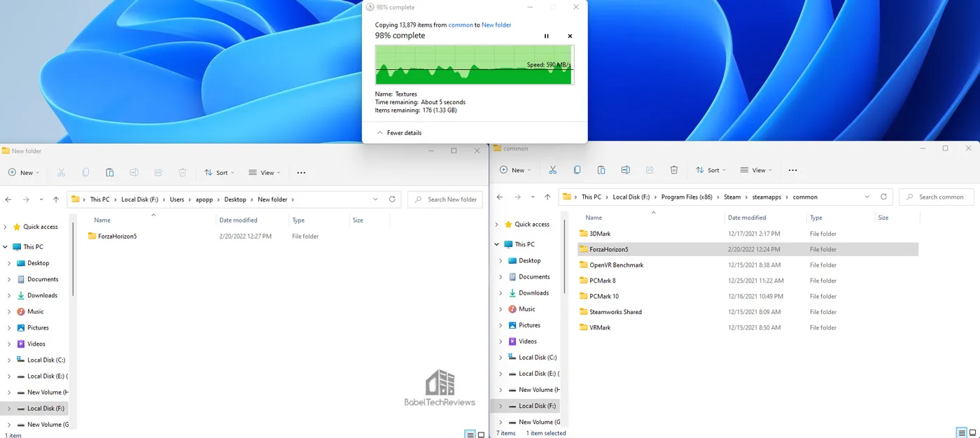Click Paste icon in New folder window
This screenshot has height=438, width=980.
click(x=110, y=172)
